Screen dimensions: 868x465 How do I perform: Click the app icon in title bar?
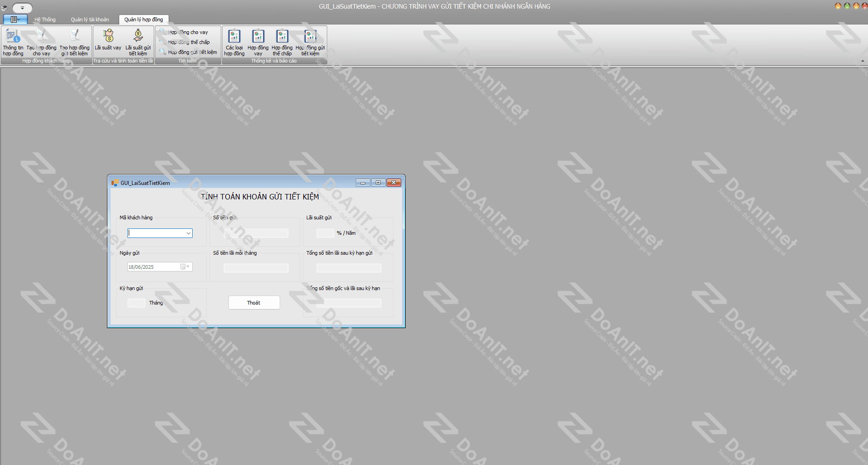point(5,8)
